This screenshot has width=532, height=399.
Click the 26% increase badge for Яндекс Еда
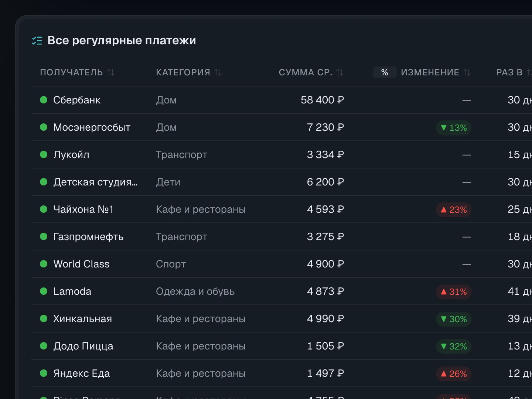pyautogui.click(x=454, y=374)
